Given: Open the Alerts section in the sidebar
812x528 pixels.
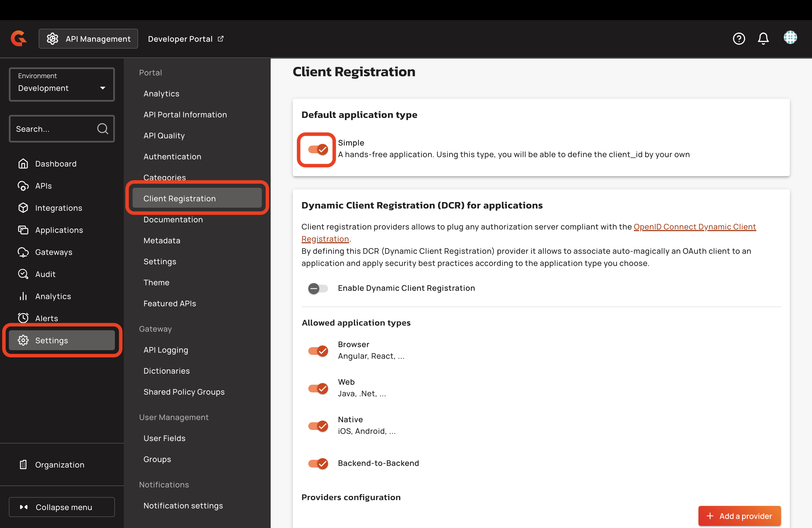Looking at the screenshot, I should [46, 318].
